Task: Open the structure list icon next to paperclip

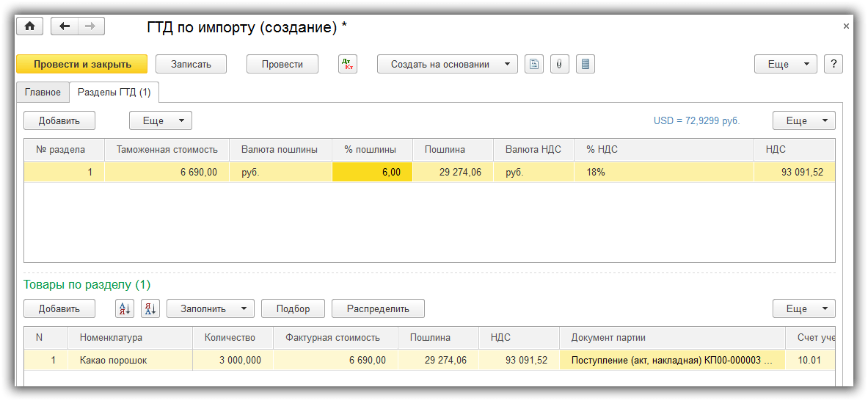Action: [x=585, y=65]
